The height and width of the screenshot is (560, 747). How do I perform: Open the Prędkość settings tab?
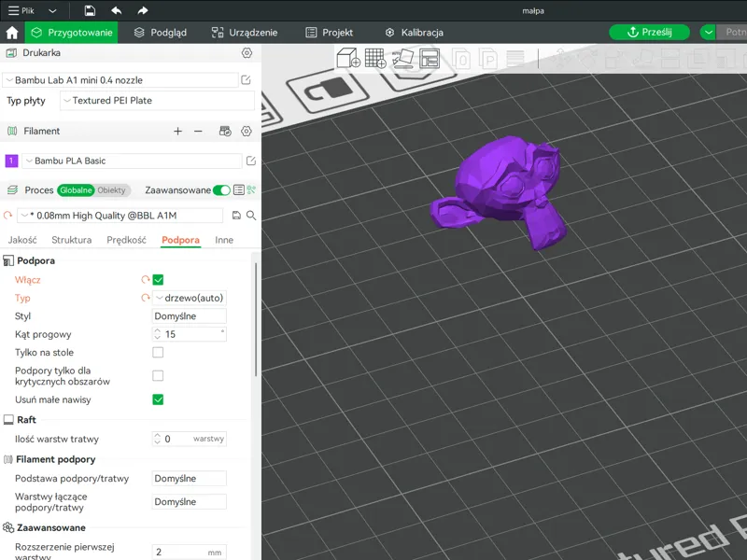point(126,240)
